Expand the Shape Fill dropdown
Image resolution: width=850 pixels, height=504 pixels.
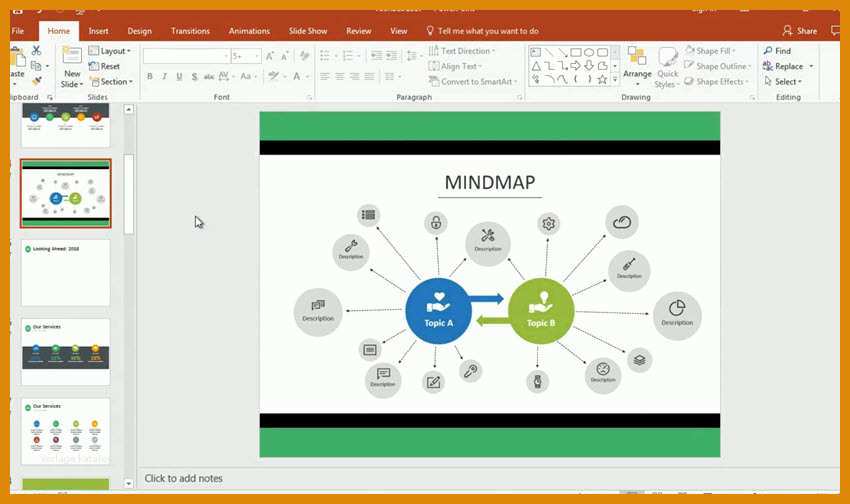pos(710,50)
